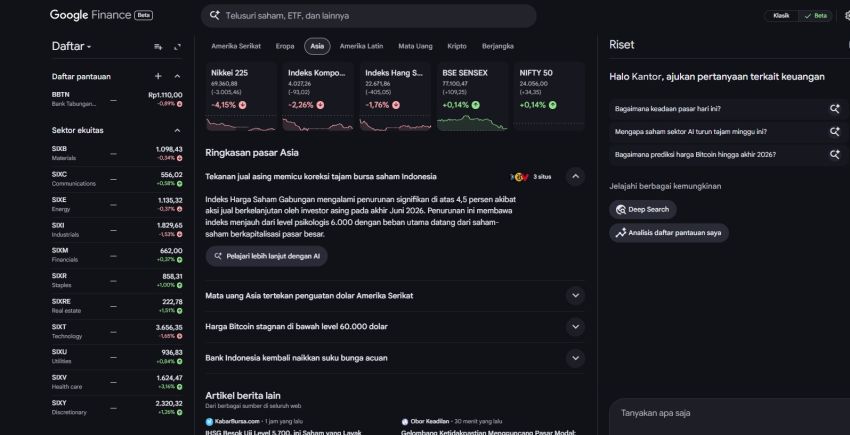
Task: Open the BBTN watchlist row
Action: coord(117,99)
